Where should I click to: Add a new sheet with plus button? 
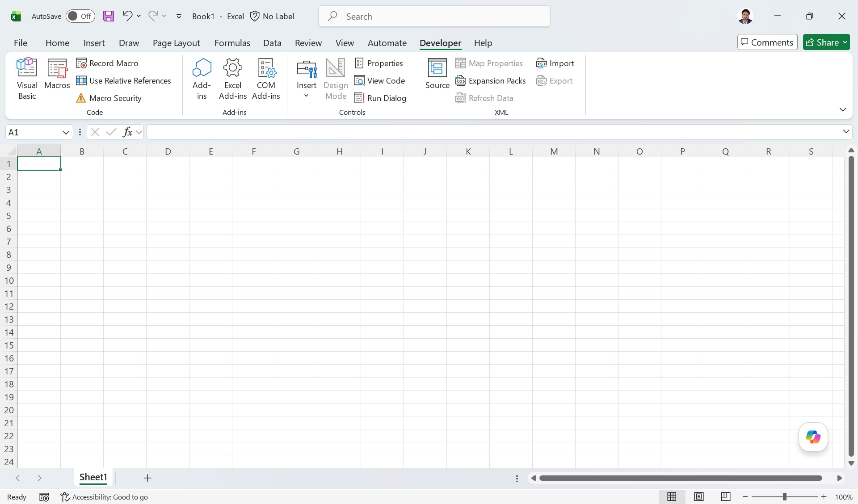tap(147, 478)
